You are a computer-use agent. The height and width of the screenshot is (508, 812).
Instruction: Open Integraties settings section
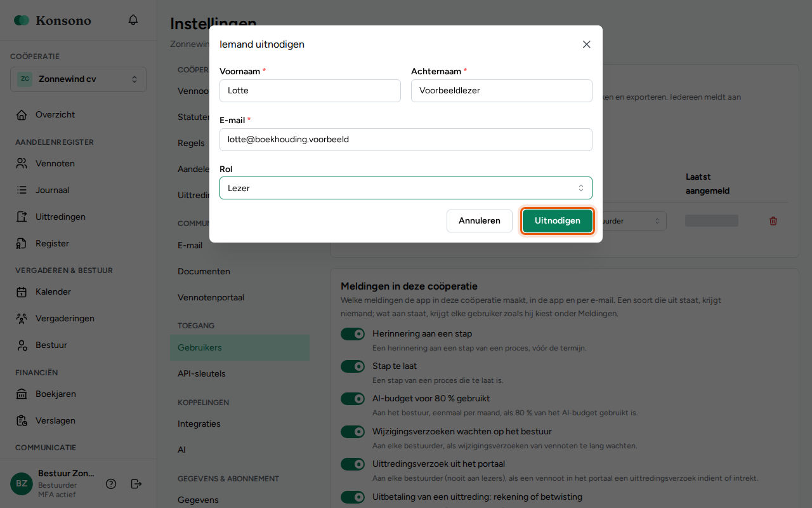pyautogui.click(x=240, y=424)
